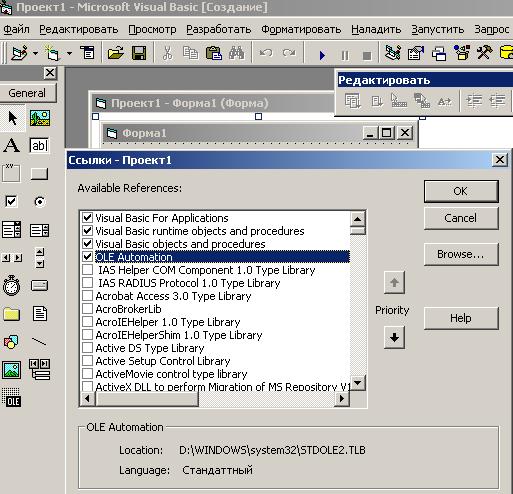Check the AcroBrokerLib reference
This screenshot has width=513, height=494.
click(87, 309)
